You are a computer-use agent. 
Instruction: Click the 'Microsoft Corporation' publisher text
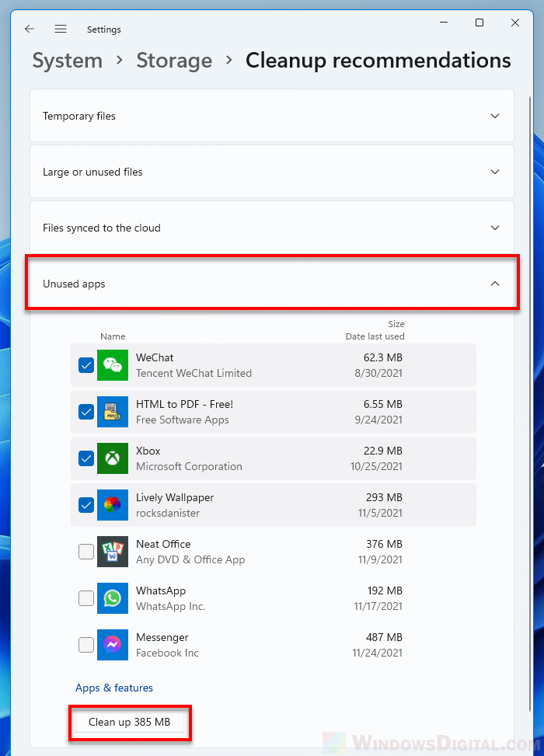189,467
